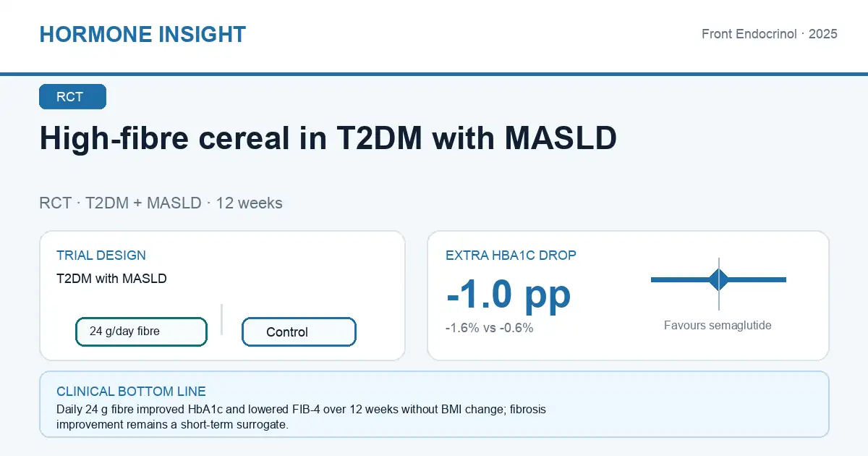Select the EXTRA HBA1C DROP heading

(511, 256)
